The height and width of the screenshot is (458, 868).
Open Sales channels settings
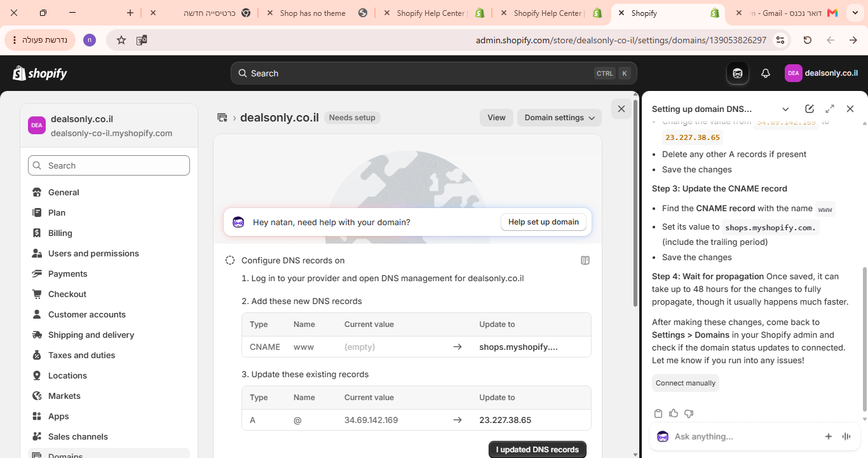tap(109, 436)
